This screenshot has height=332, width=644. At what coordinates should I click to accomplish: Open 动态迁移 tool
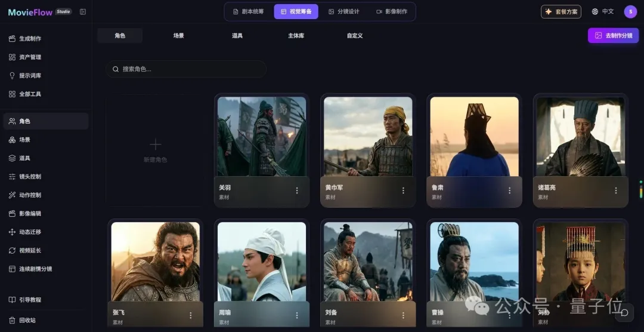click(x=25, y=232)
